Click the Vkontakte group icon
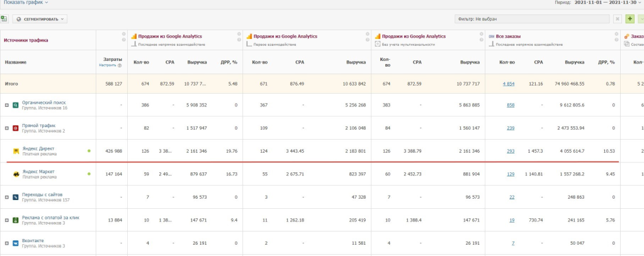The width and height of the screenshot is (644, 256). click(16, 243)
